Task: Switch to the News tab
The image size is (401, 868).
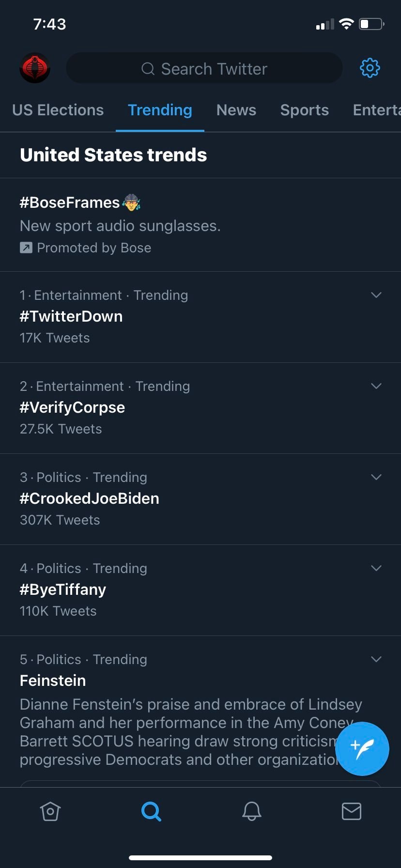Action: coord(236,110)
